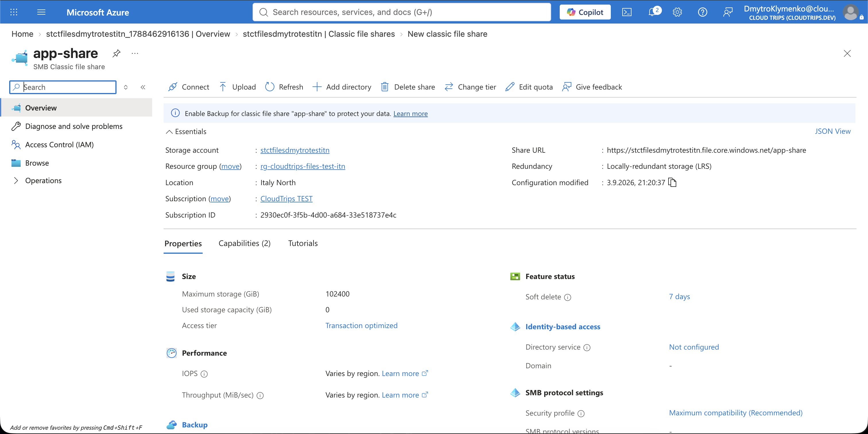Open the Azure app launcher grid

[13, 12]
